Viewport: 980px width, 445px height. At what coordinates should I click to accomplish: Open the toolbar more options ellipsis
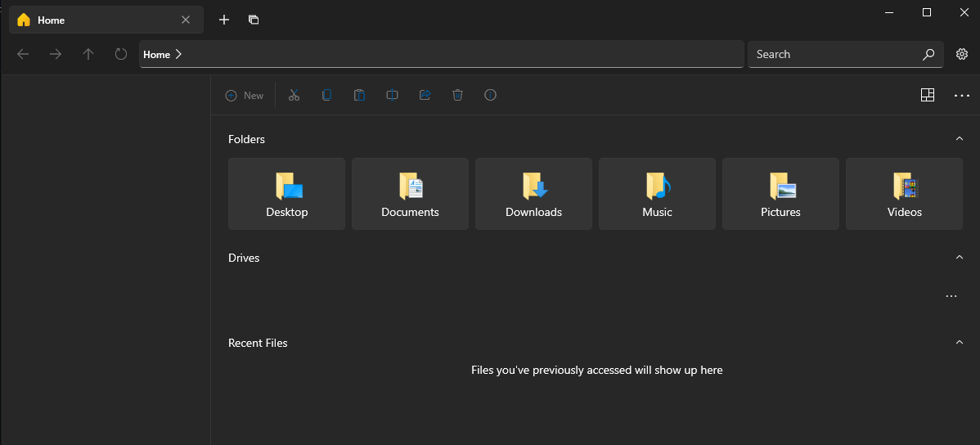coord(962,96)
